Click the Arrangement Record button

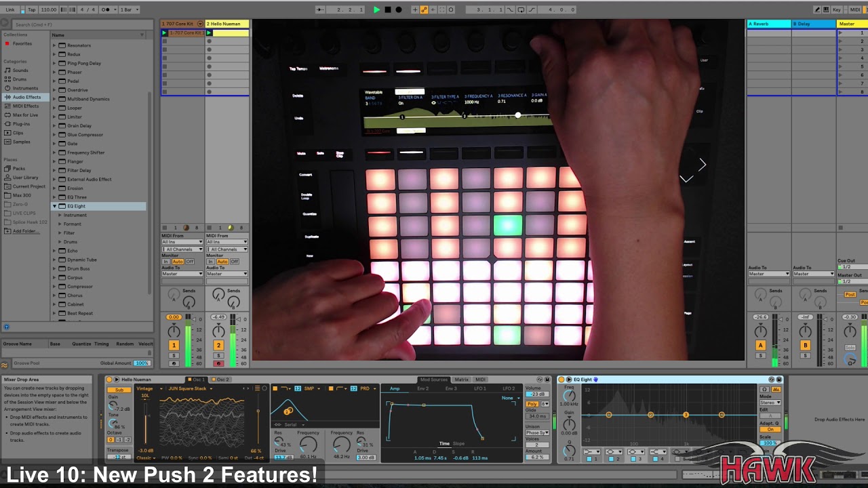(398, 9)
